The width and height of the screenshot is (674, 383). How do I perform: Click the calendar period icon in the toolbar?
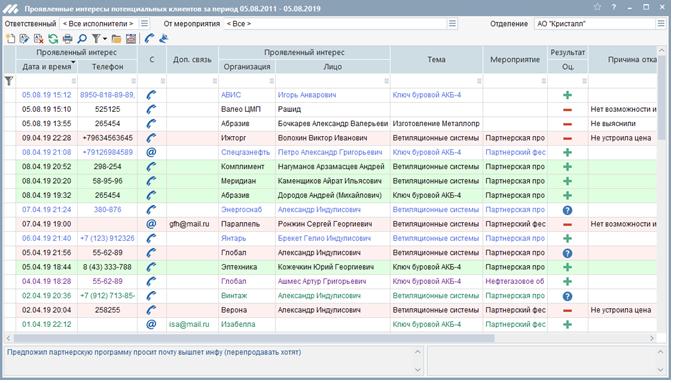(x=131, y=39)
